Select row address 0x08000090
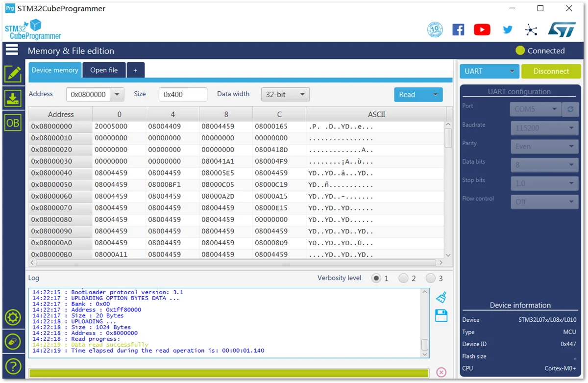The width and height of the screenshot is (588, 383). pos(61,231)
